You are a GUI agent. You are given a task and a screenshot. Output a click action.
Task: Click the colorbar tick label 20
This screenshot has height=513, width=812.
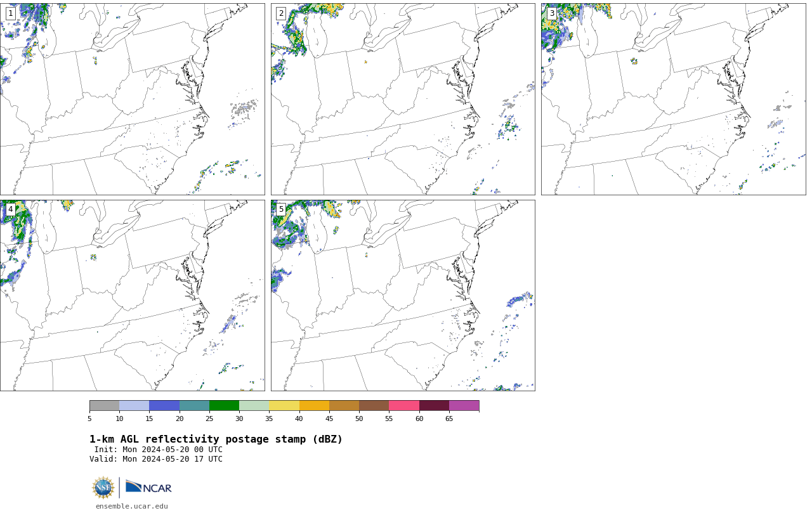click(180, 419)
